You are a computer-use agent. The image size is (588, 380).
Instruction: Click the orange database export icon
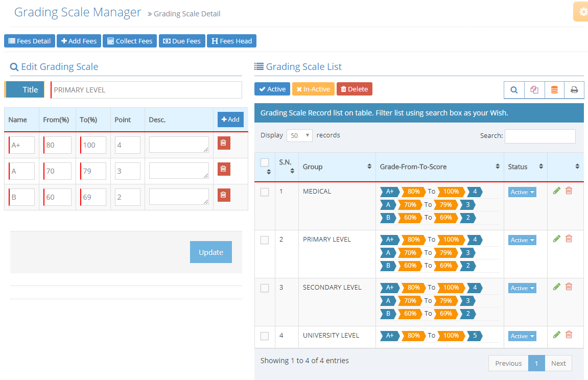(x=554, y=90)
